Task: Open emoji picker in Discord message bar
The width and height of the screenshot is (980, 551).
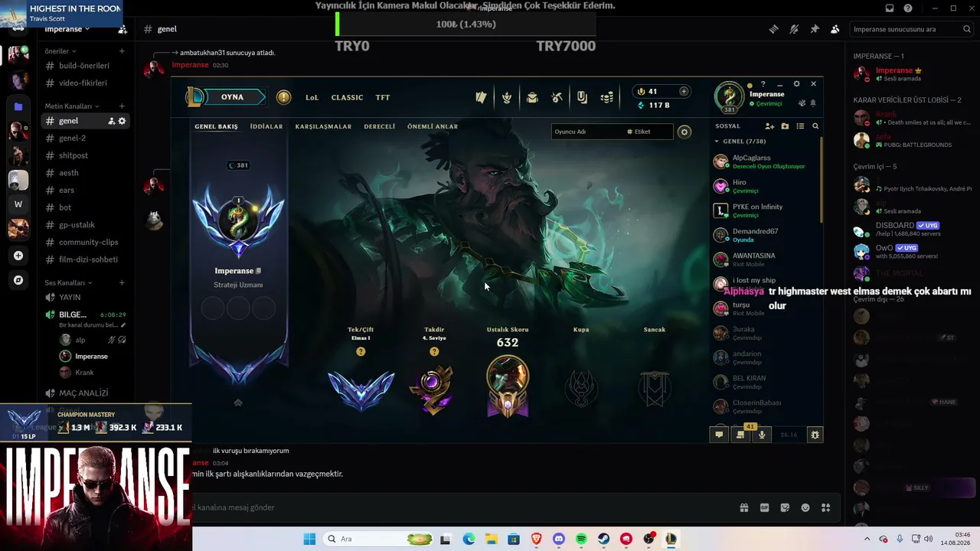Action: click(x=805, y=507)
